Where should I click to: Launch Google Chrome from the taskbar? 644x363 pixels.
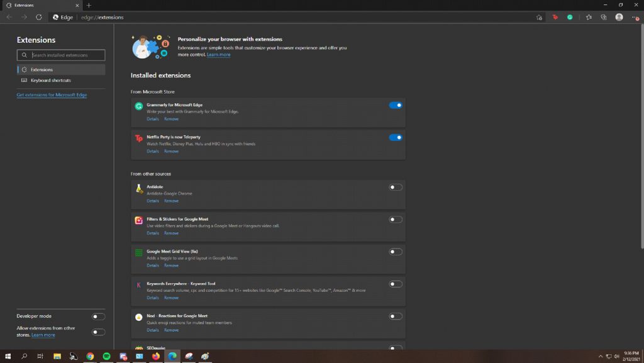90,357
